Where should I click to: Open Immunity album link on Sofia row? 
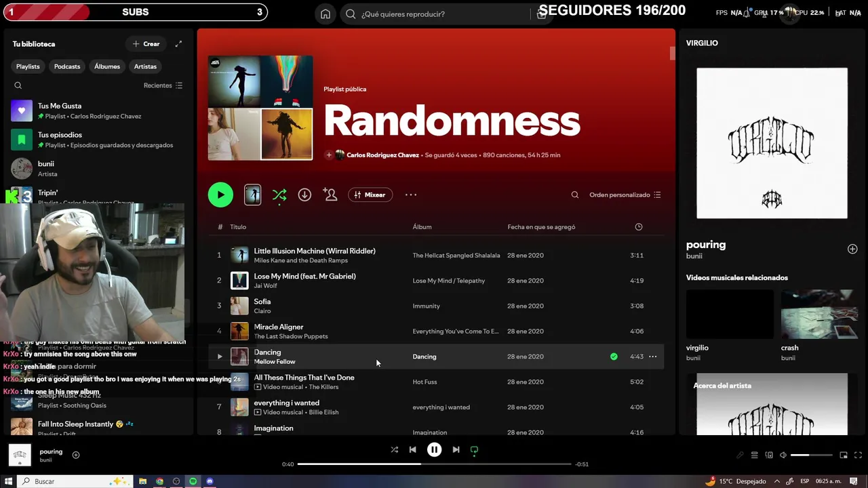coord(426,306)
